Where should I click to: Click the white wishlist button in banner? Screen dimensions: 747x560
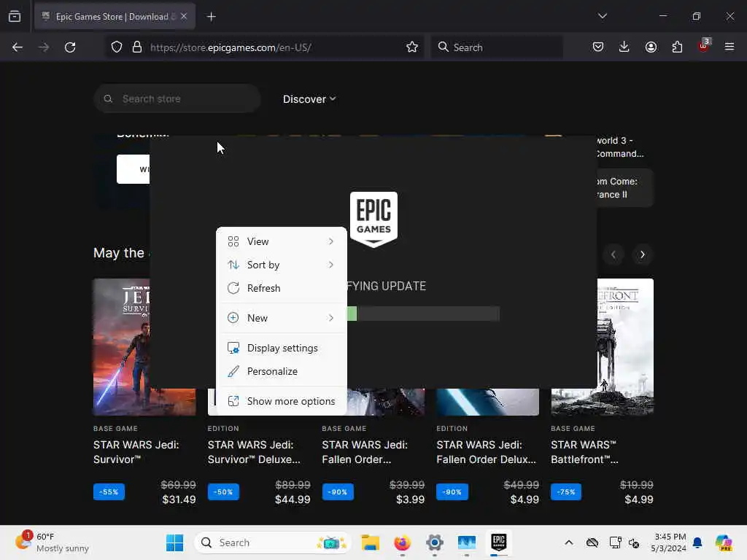coord(133,169)
